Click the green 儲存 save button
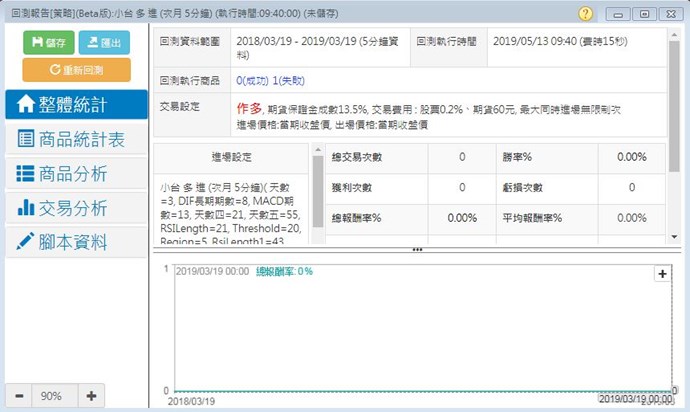690x412 pixels. click(47, 42)
